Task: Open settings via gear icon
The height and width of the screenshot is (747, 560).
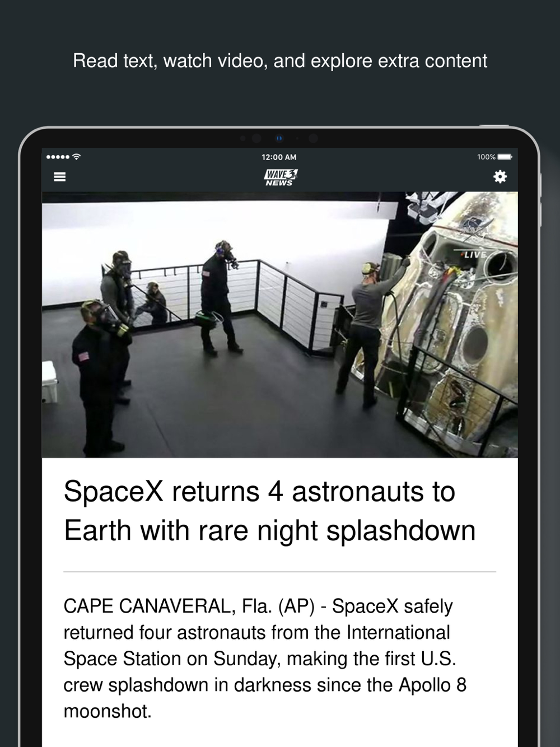Action: (x=500, y=177)
